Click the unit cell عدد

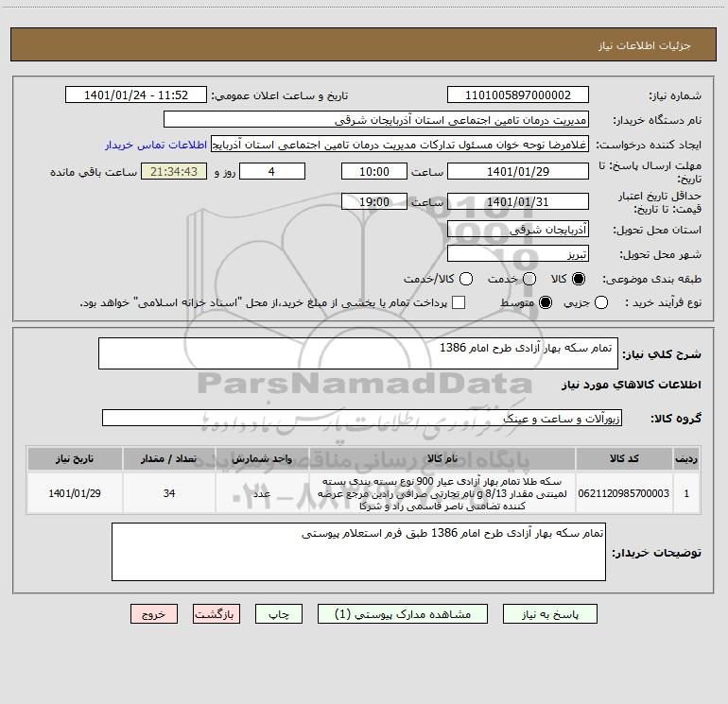(x=262, y=493)
